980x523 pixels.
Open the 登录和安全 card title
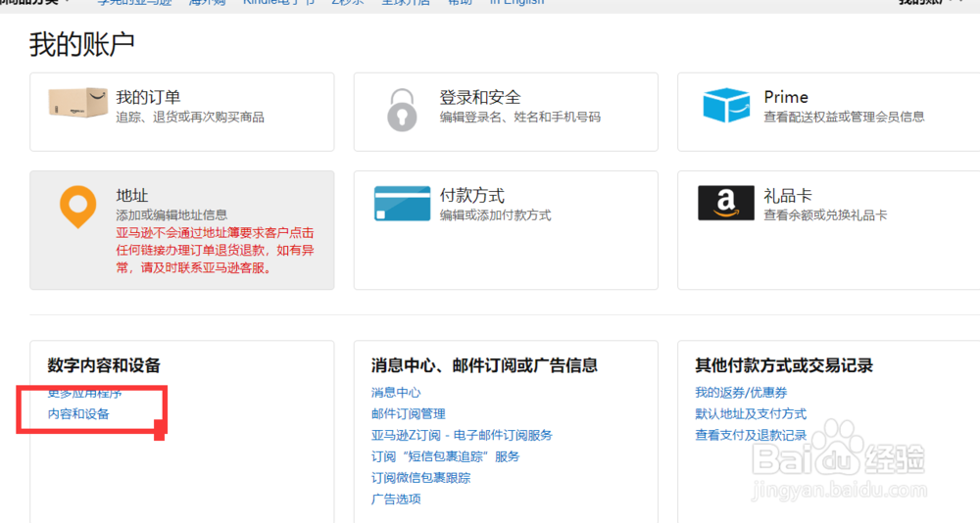pos(480,97)
